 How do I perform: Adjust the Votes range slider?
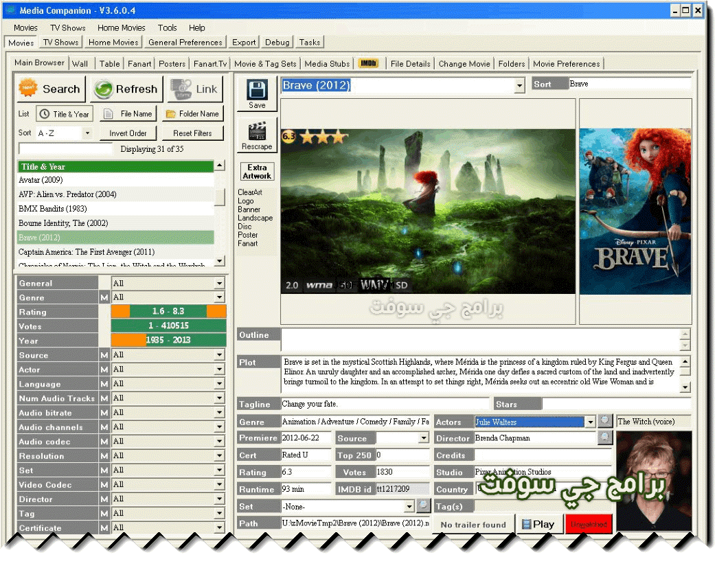coord(168,326)
